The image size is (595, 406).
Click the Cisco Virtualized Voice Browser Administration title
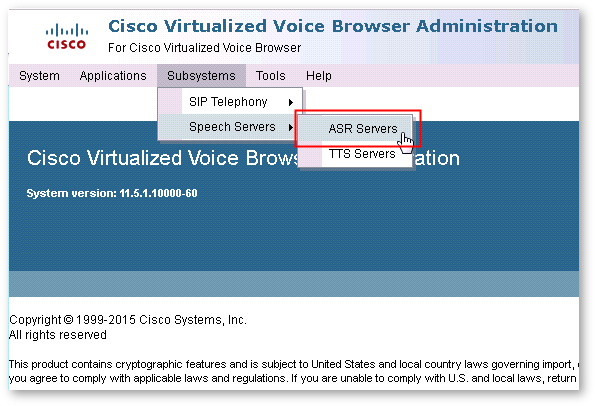pyautogui.click(x=333, y=26)
